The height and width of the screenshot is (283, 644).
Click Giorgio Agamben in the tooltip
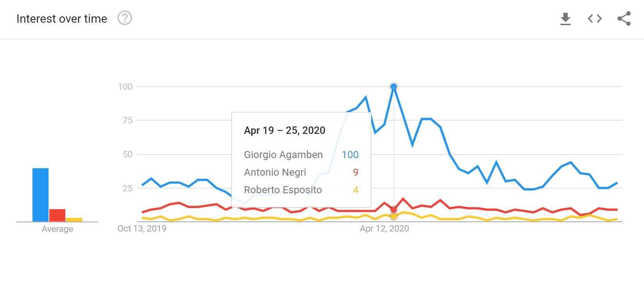pos(283,155)
